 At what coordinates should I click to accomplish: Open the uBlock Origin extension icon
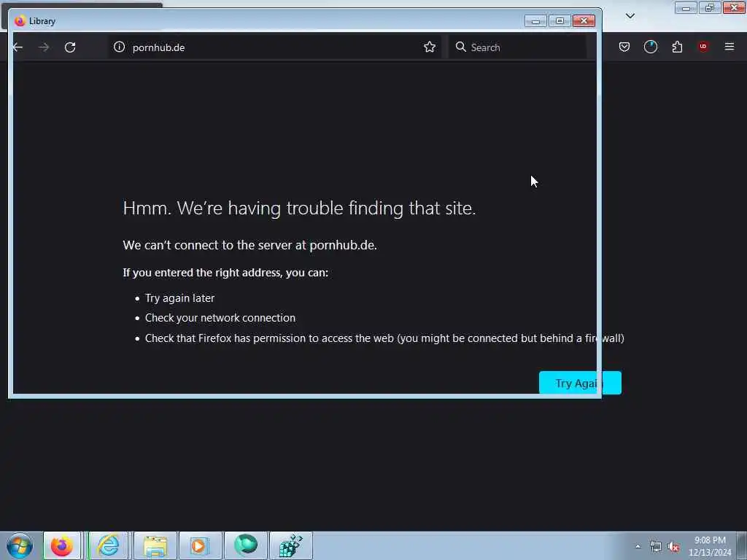pyautogui.click(x=703, y=47)
